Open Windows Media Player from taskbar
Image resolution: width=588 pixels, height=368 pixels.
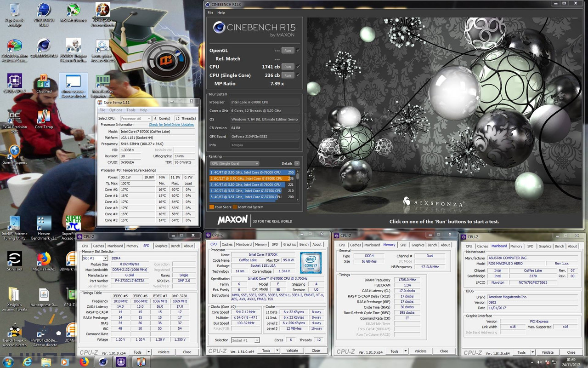pyautogui.click(x=64, y=362)
